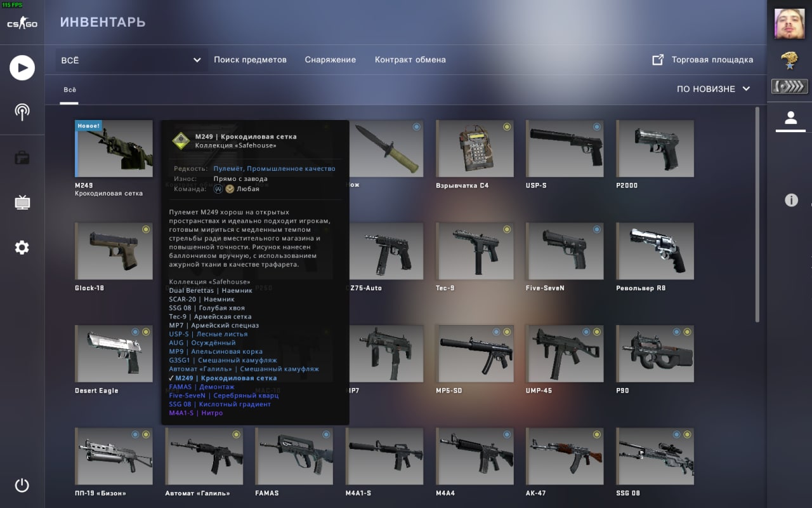The image size is (812, 508).
Task: Click tooltip entry AUG | Осуждённый
Action: click(202, 343)
